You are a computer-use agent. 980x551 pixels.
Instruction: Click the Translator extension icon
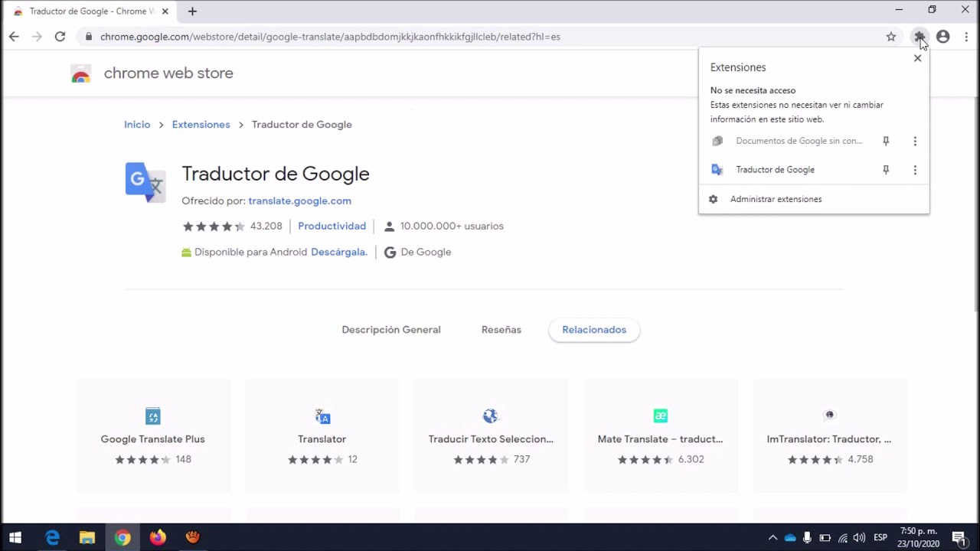(x=322, y=416)
